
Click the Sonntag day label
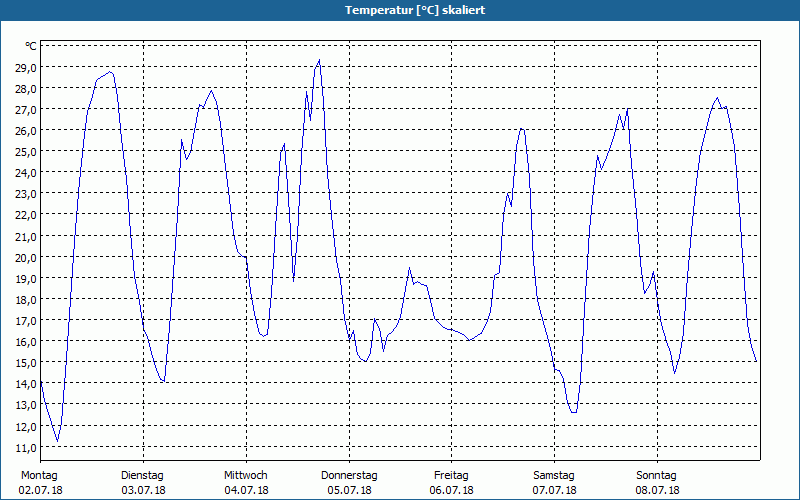[657, 476]
